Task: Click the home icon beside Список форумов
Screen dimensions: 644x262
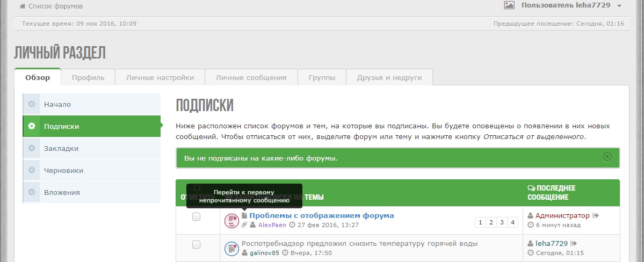Action: tap(23, 6)
